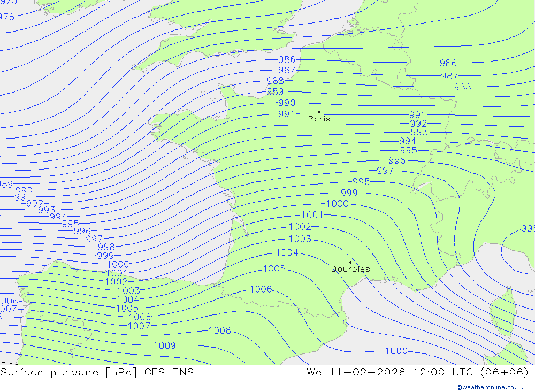Image resolution: width=535 pixels, height=392 pixels.
Task: Click the 1009 isobar label over Spain
Action: 164,345
